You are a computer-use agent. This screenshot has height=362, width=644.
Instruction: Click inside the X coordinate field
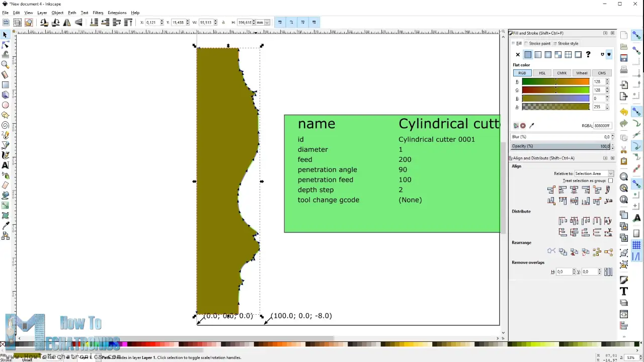click(152, 22)
